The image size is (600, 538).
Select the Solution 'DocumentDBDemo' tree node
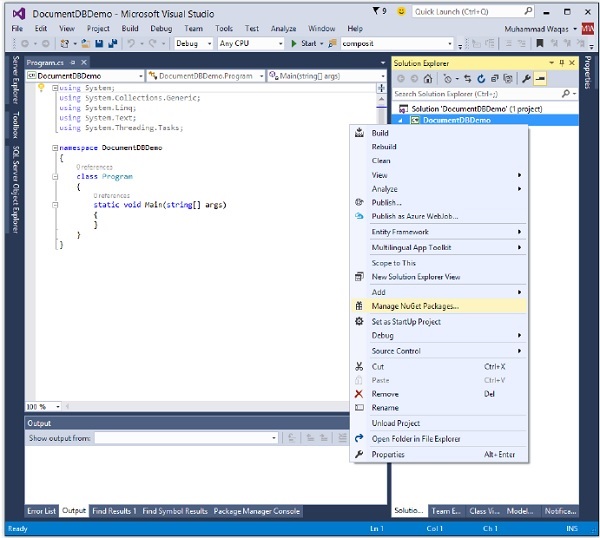458,108
